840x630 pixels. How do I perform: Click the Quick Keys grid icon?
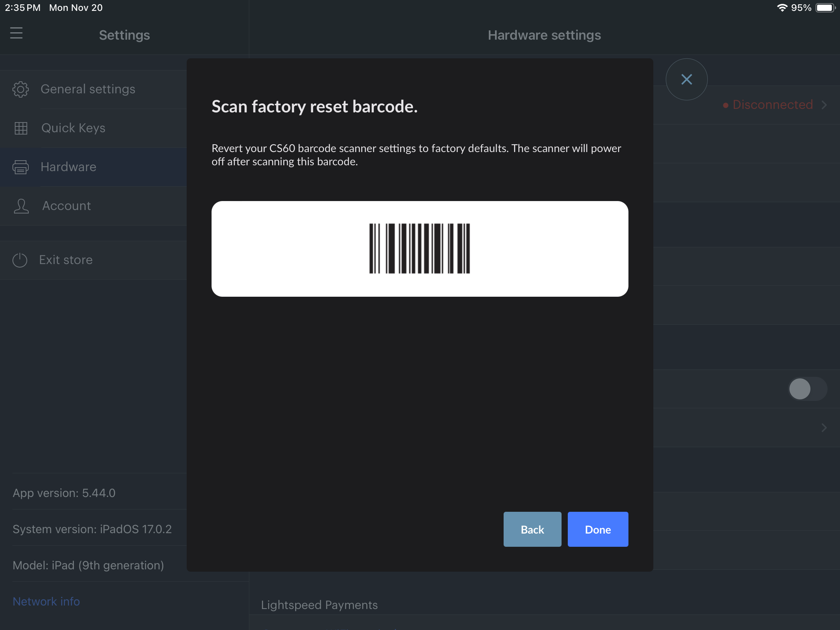coord(21,128)
